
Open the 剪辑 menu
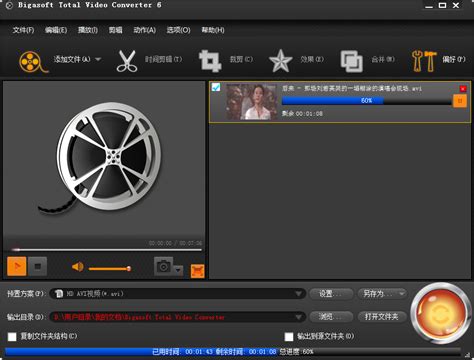[x=115, y=30]
